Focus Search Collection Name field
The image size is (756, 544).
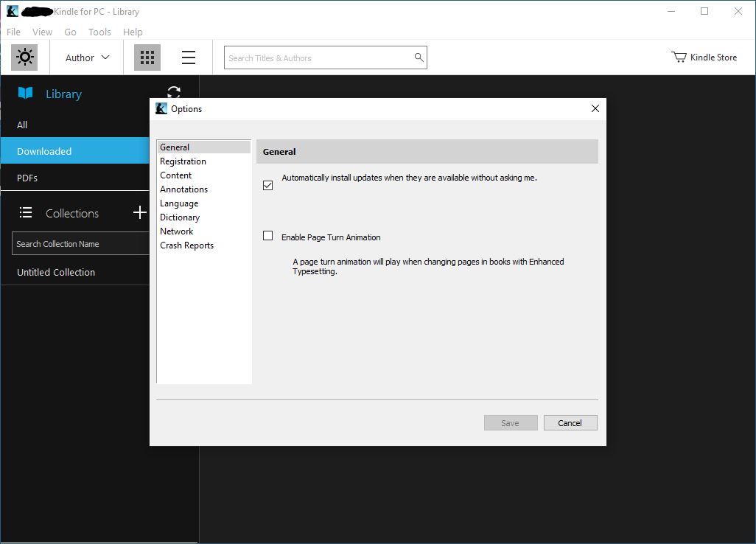(80, 243)
